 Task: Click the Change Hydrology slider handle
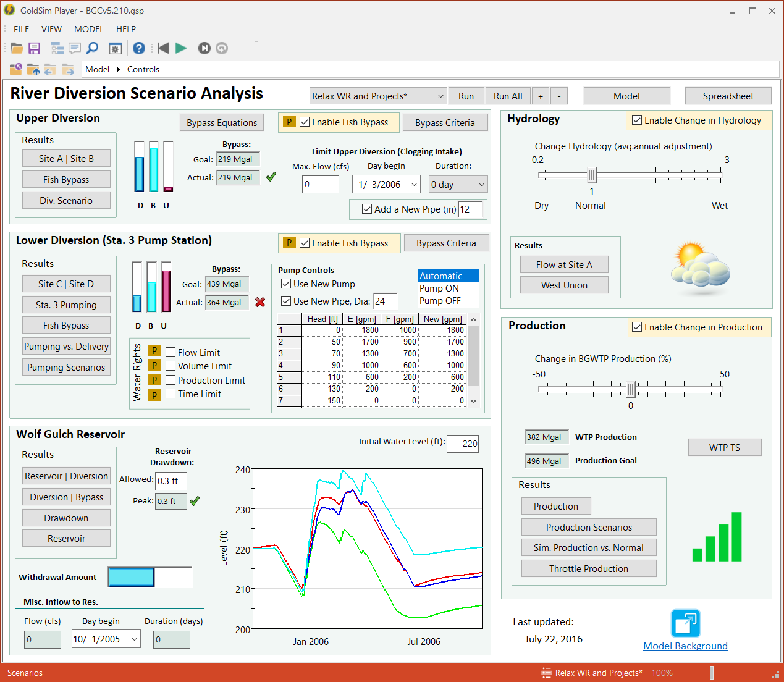click(x=592, y=175)
